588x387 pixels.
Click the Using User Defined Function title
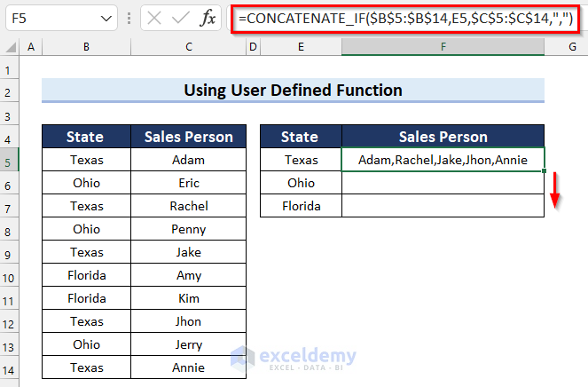pos(293,90)
